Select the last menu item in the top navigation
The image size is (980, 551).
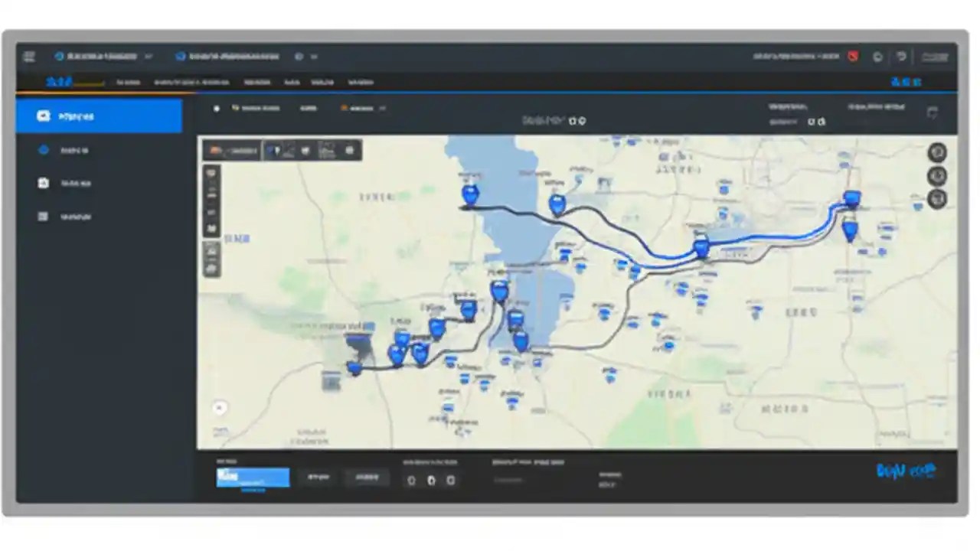[360, 82]
